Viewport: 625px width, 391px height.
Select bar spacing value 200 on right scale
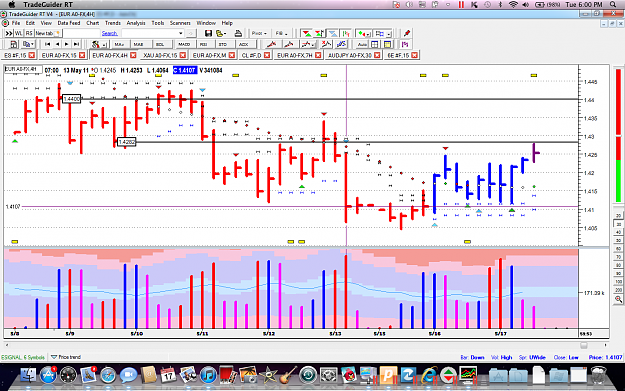click(x=618, y=290)
